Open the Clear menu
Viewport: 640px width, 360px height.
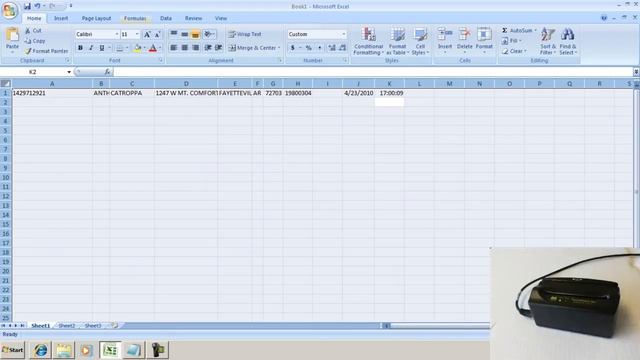[x=514, y=51]
